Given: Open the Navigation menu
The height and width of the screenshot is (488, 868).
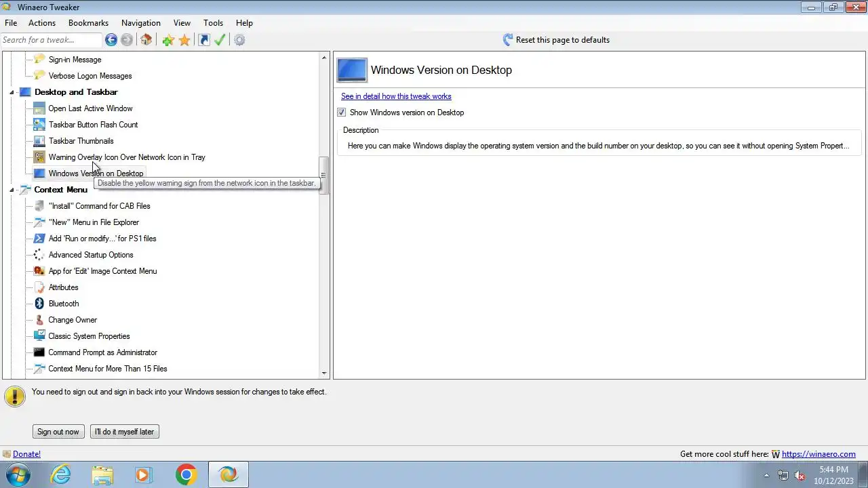Looking at the screenshot, I should [x=141, y=23].
